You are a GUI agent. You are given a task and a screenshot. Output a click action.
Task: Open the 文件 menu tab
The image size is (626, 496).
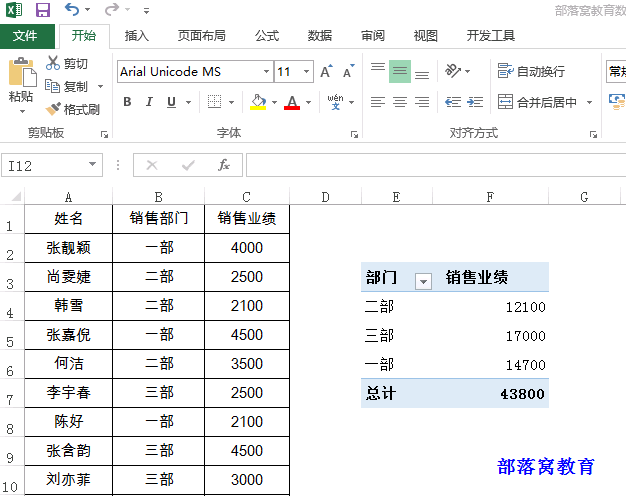coord(26,36)
